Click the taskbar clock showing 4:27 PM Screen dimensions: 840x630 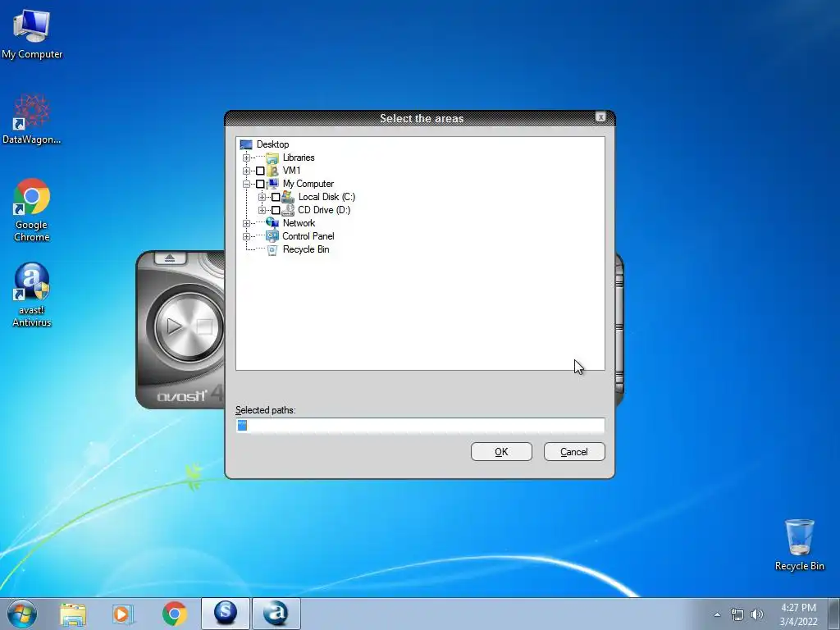[798, 614]
